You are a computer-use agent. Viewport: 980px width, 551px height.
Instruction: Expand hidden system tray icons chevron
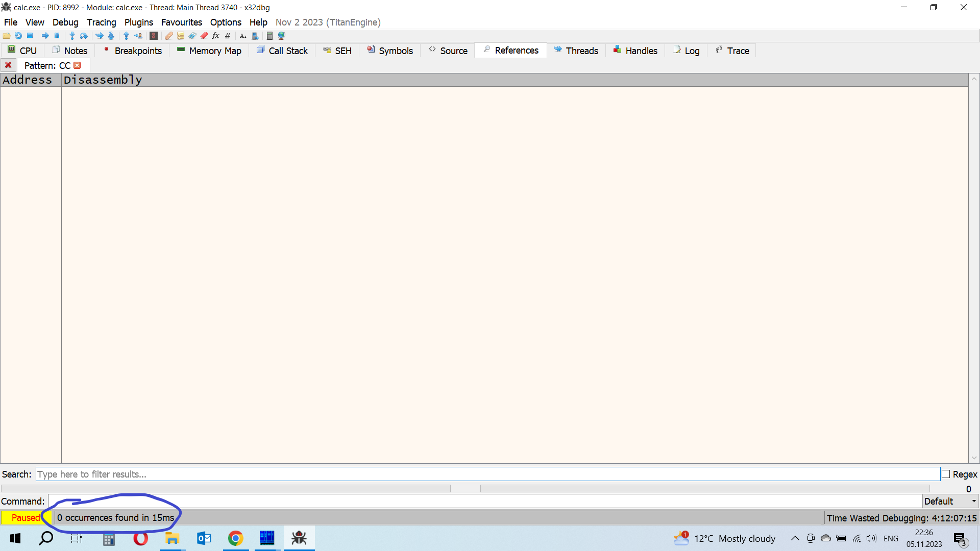(x=795, y=538)
